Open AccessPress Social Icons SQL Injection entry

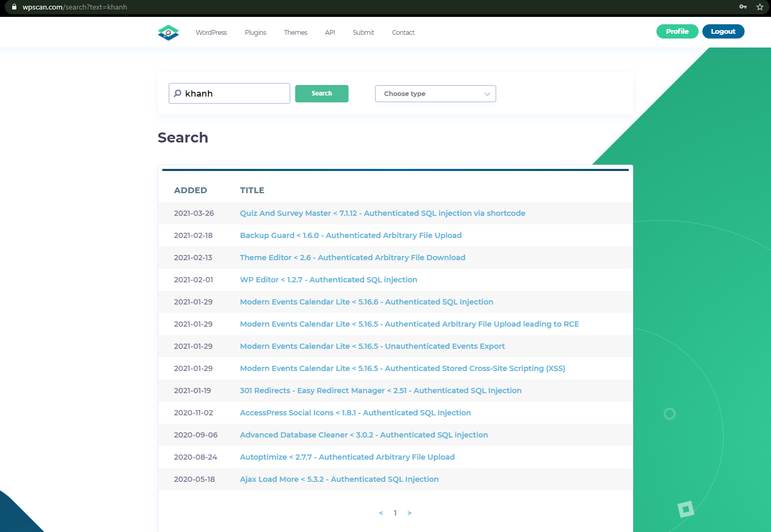click(355, 413)
